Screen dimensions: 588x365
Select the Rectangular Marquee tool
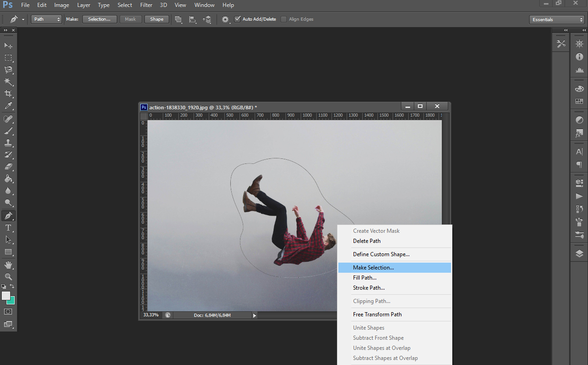8,58
